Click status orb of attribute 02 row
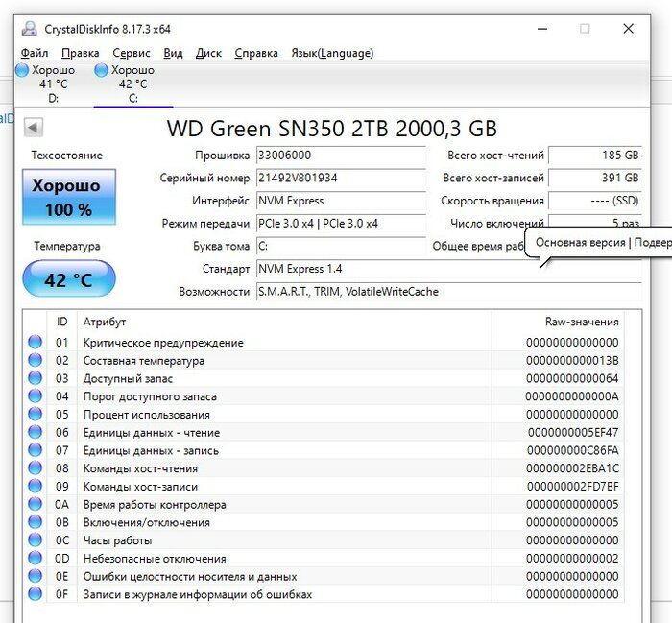 [x=36, y=360]
